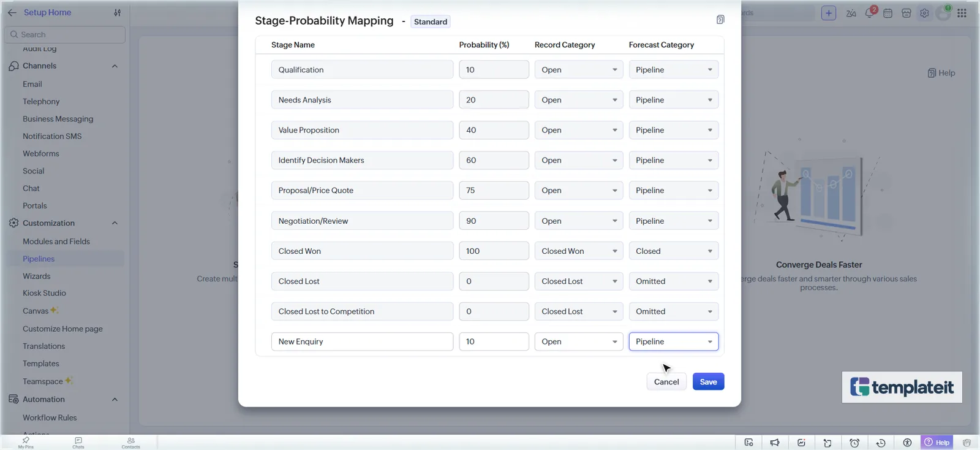Open the Record Category dropdown for Negotiation/Review
This screenshot has width=980, height=450.
(579, 221)
